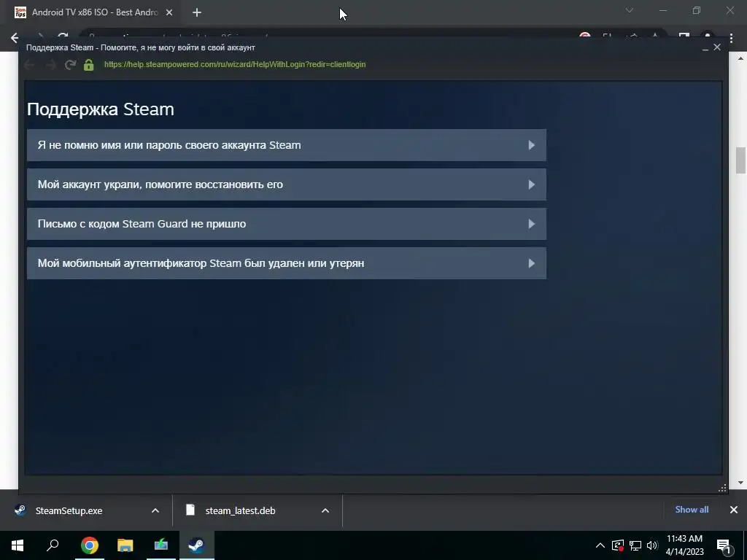The image size is (747, 560).
Task: Click arrow on the forgotten password row
Action: [532, 145]
